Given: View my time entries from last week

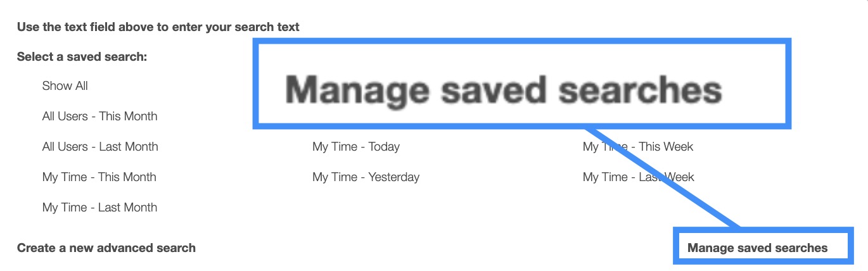Looking at the screenshot, I should [638, 177].
